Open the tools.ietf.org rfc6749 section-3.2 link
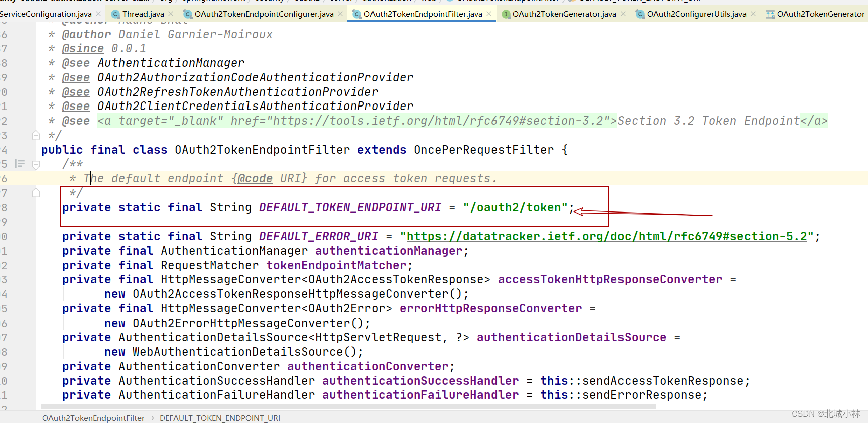The height and width of the screenshot is (423, 868). pyautogui.click(x=438, y=121)
